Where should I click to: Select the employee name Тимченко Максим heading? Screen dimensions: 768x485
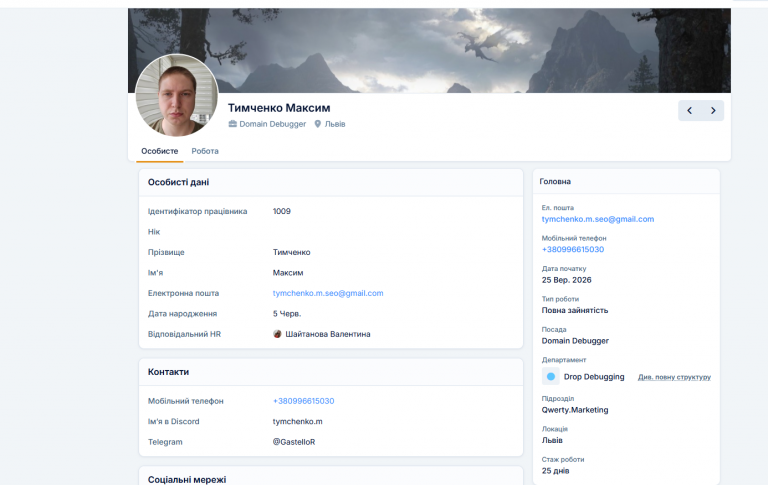point(279,108)
